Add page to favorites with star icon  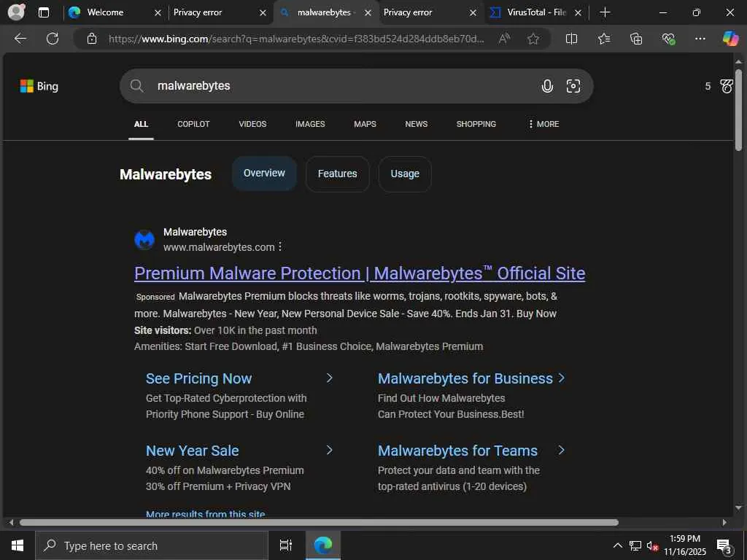click(x=533, y=39)
